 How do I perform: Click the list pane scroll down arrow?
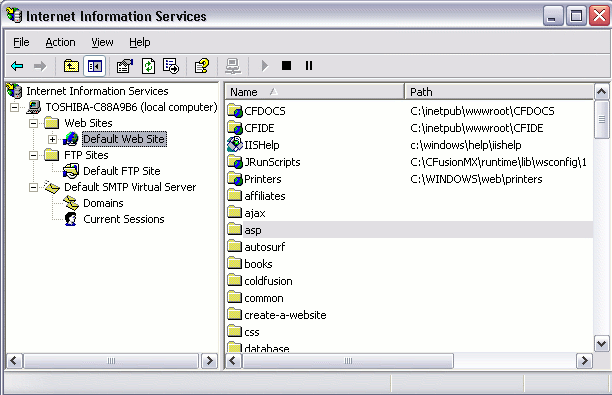601,344
